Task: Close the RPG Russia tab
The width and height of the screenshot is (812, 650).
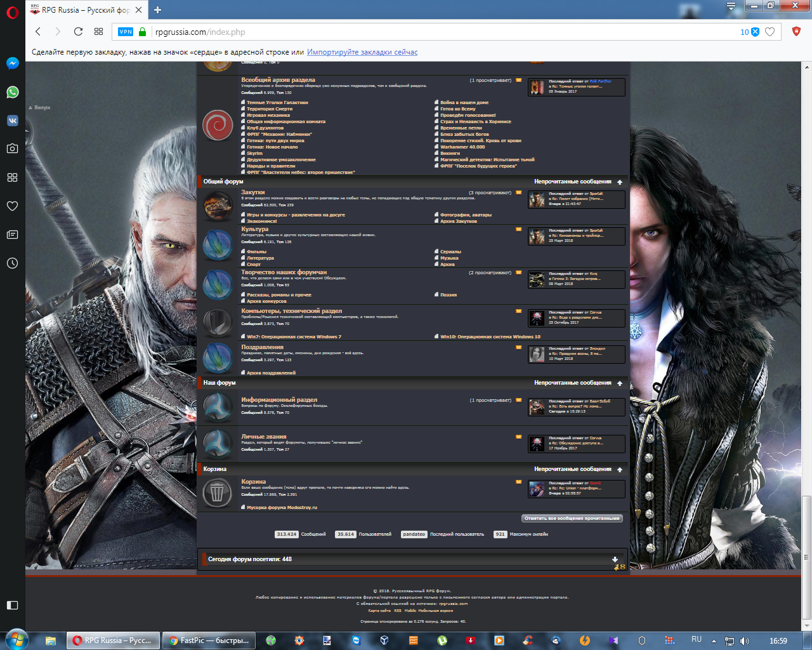Action: pos(138,10)
